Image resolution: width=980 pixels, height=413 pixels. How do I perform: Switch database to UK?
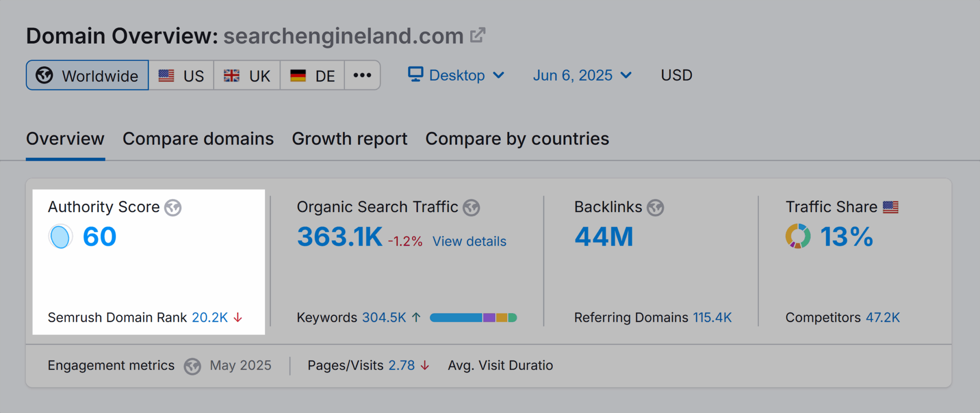(x=247, y=75)
